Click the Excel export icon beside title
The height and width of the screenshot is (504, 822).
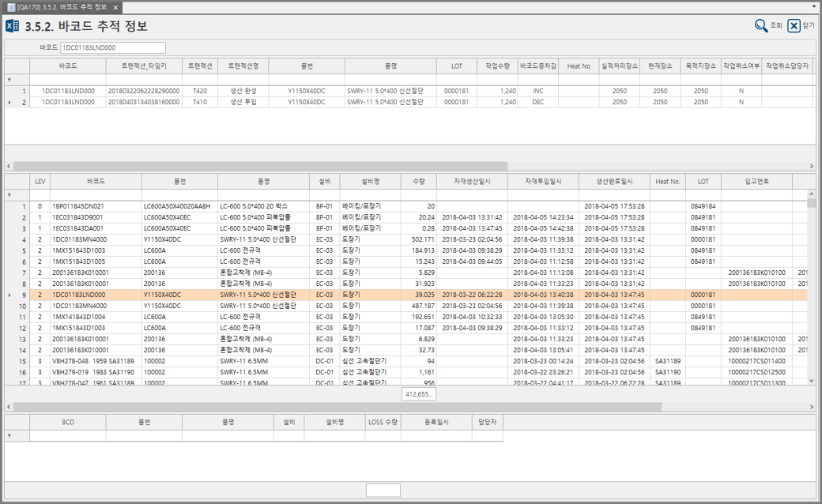pyautogui.click(x=13, y=26)
